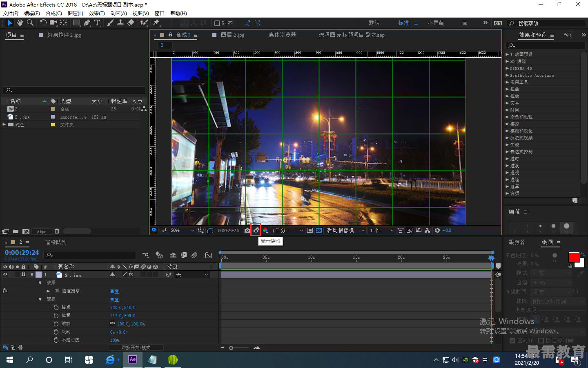Screen dimensions: 588x368
Task: Open the 效果(T) menu
Action: [x=97, y=13]
